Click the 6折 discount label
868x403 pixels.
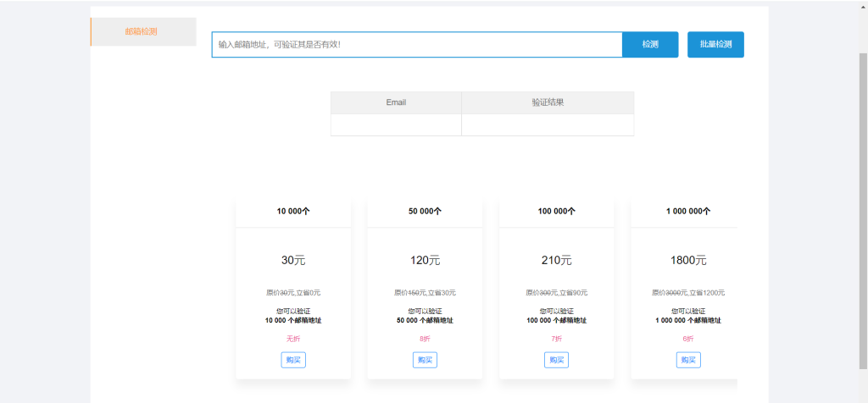click(688, 339)
